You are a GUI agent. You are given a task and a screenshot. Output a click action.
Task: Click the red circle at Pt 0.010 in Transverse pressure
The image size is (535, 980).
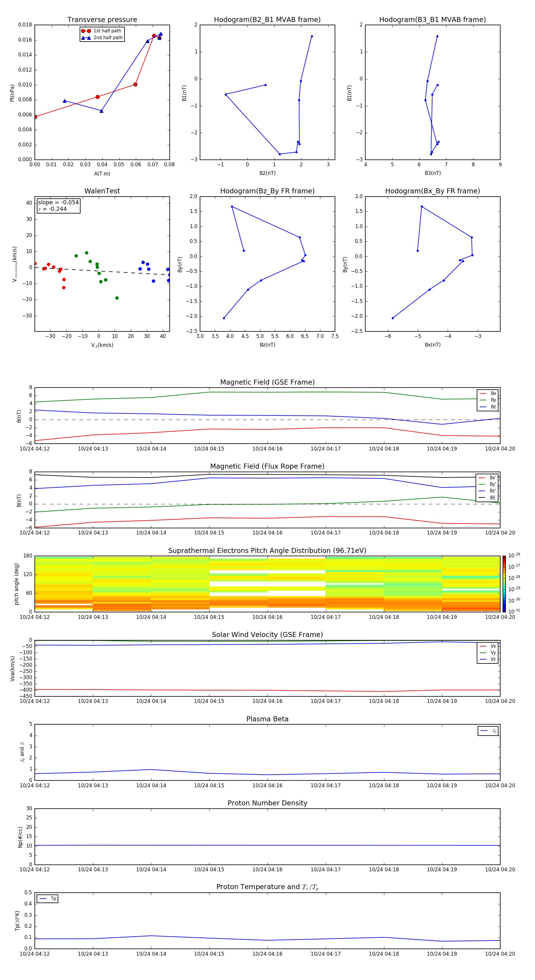point(135,84)
